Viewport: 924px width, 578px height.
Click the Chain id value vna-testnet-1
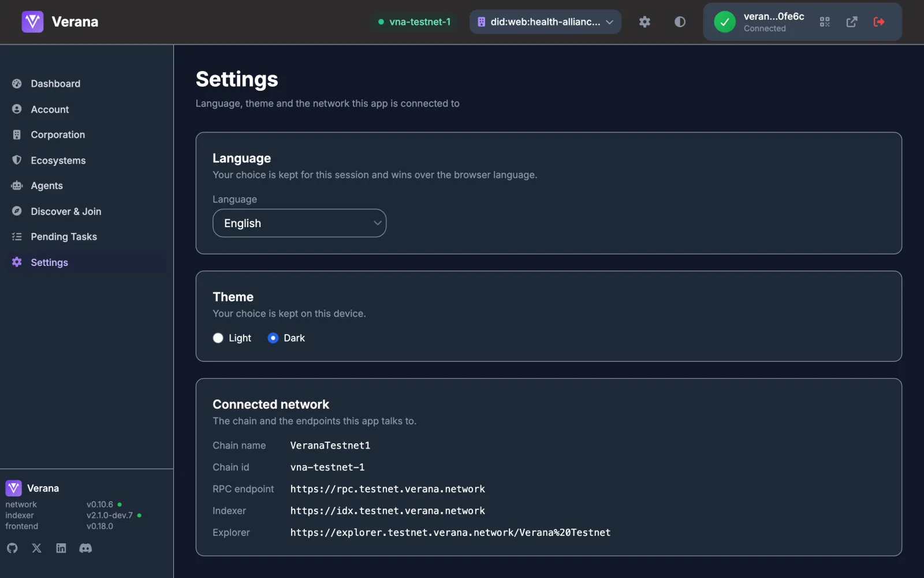tap(327, 467)
